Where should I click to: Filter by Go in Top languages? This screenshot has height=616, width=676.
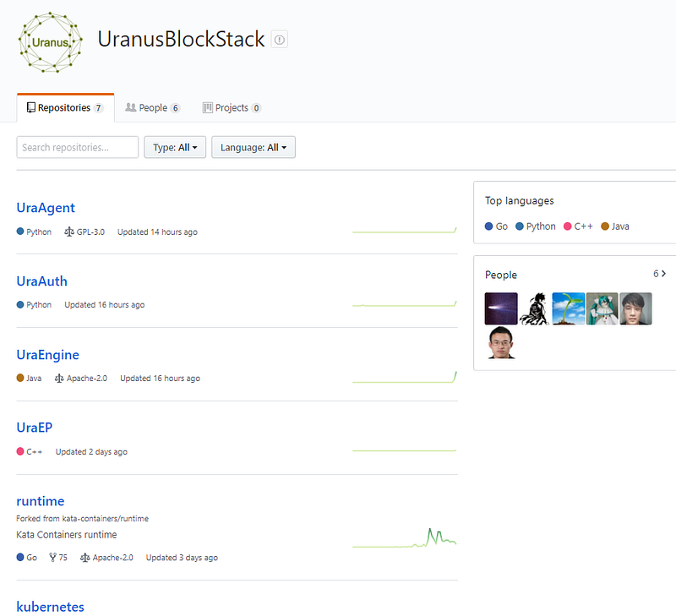[x=496, y=226]
